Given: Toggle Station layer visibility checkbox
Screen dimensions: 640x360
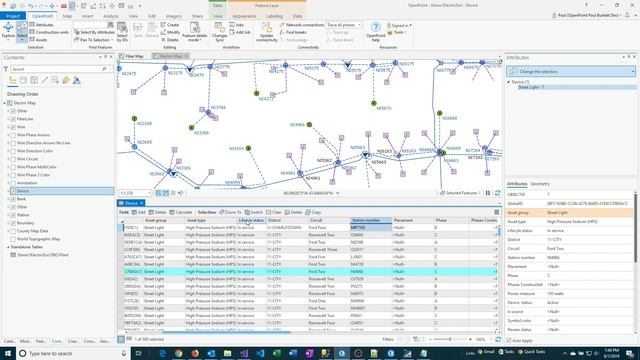Looking at the screenshot, I should [x=13, y=215].
